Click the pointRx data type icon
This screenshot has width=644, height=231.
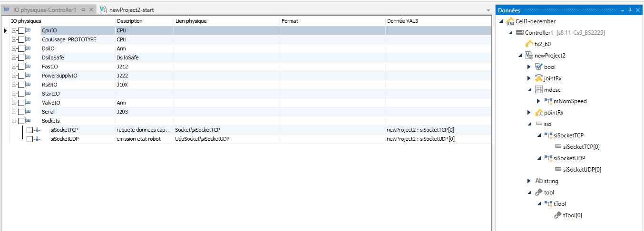click(538, 113)
